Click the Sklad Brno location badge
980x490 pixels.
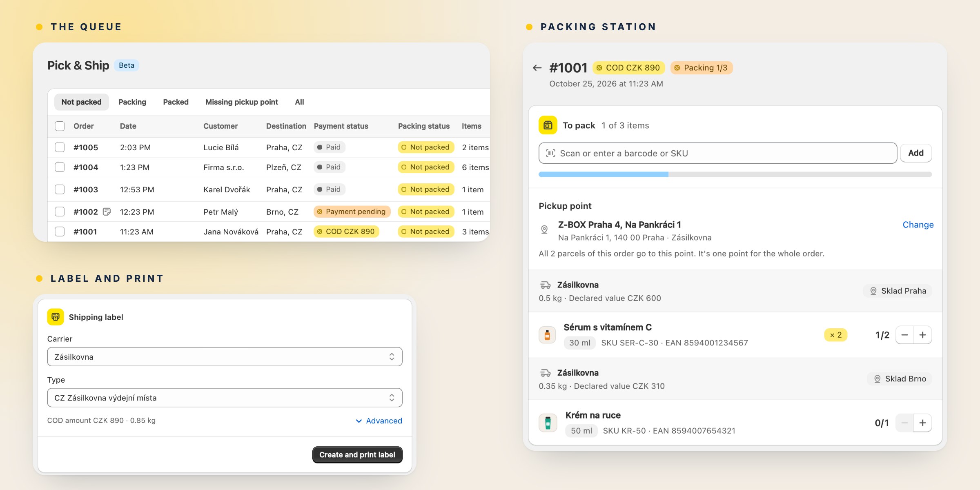coord(900,379)
